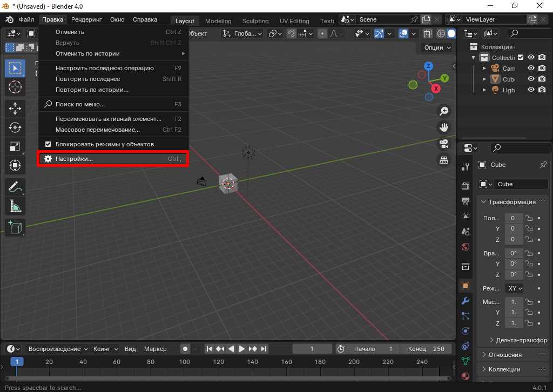Viewport: 553px width, 392px height.
Task: Click the Add Cube tool icon
Action: click(x=15, y=227)
